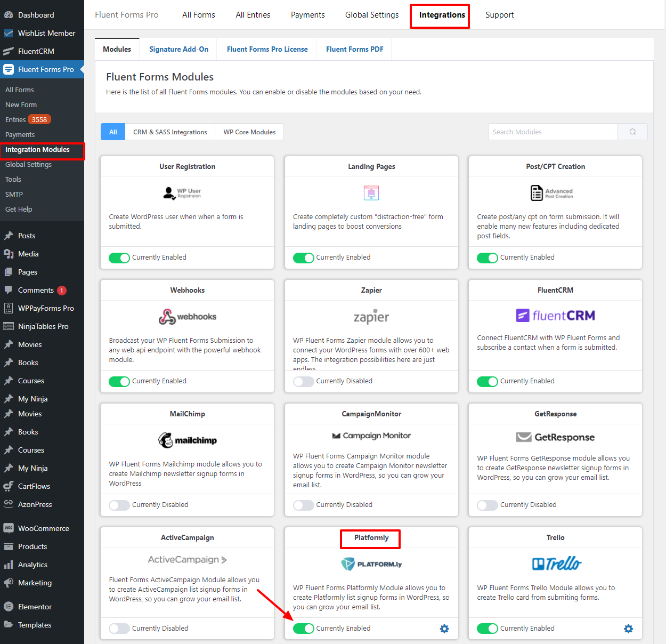Open All Entries in top menu
This screenshot has height=644, width=666.
click(x=253, y=15)
